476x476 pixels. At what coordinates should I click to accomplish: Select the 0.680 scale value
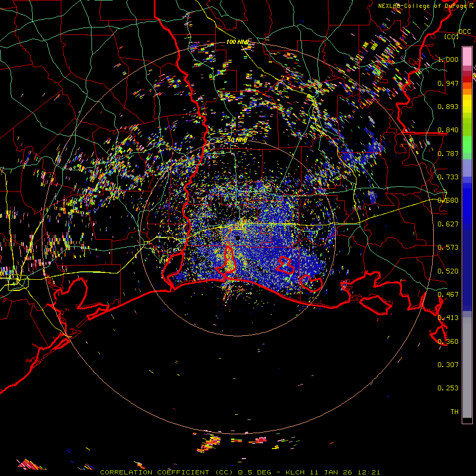[448, 200]
